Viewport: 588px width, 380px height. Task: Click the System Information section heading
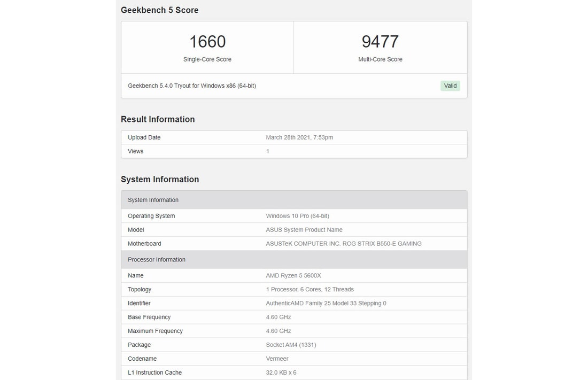[160, 180]
